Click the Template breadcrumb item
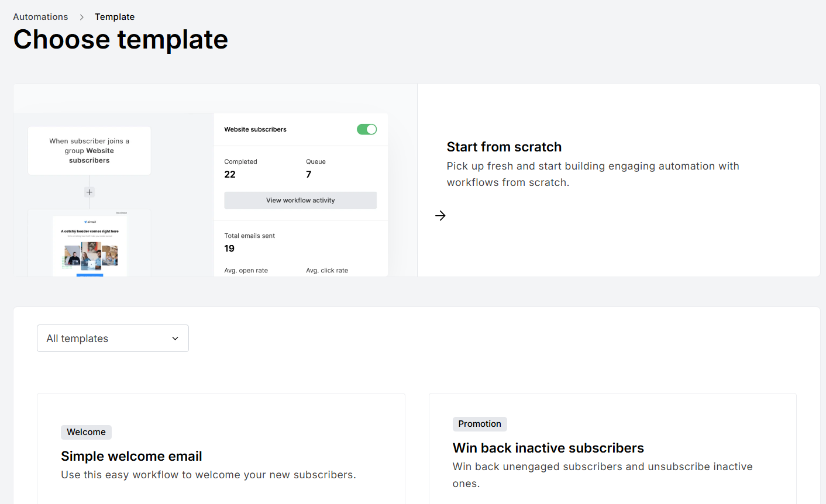This screenshot has height=504, width=826. (x=115, y=17)
